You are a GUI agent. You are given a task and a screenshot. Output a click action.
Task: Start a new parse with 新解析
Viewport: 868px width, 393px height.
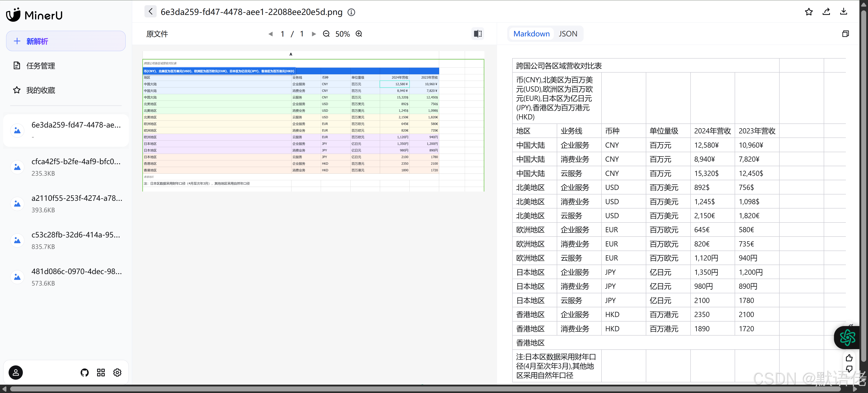point(66,41)
